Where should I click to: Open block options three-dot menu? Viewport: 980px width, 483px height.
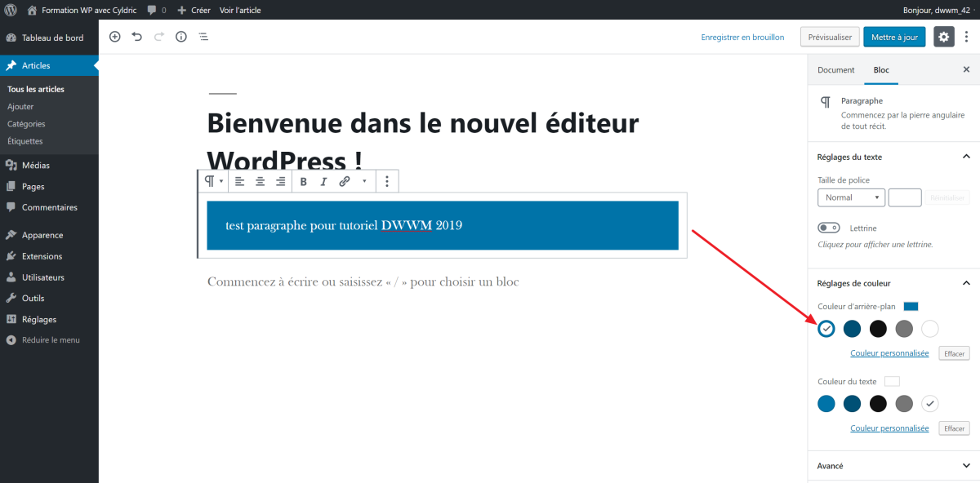tap(387, 181)
